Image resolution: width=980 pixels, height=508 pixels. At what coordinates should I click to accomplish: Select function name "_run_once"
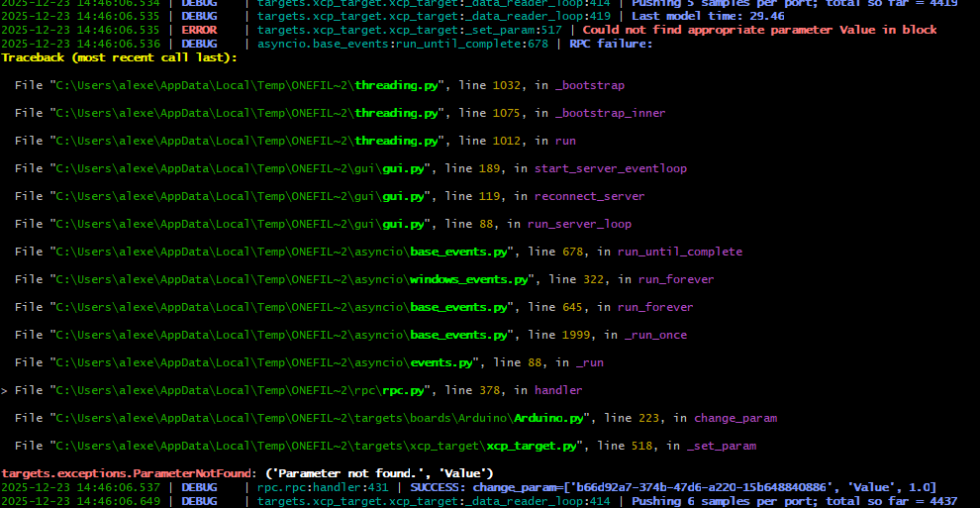point(655,335)
